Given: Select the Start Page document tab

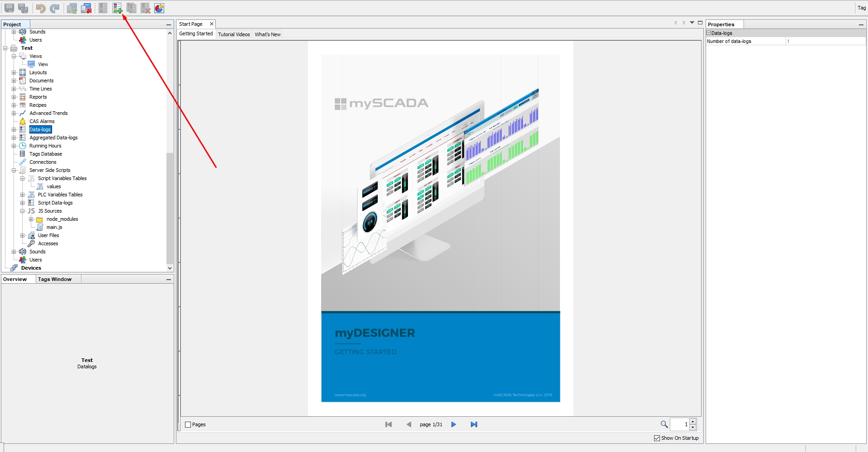Looking at the screenshot, I should pyautogui.click(x=191, y=24).
